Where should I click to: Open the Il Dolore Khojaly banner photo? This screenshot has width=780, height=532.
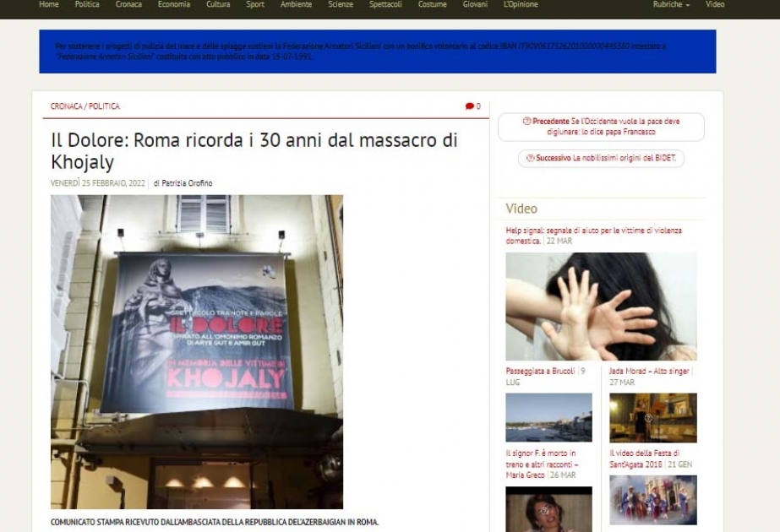click(197, 351)
